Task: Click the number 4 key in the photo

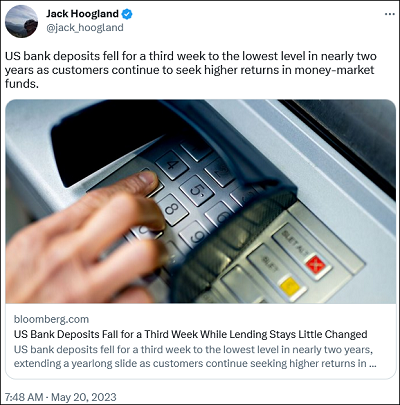Action: (172, 165)
